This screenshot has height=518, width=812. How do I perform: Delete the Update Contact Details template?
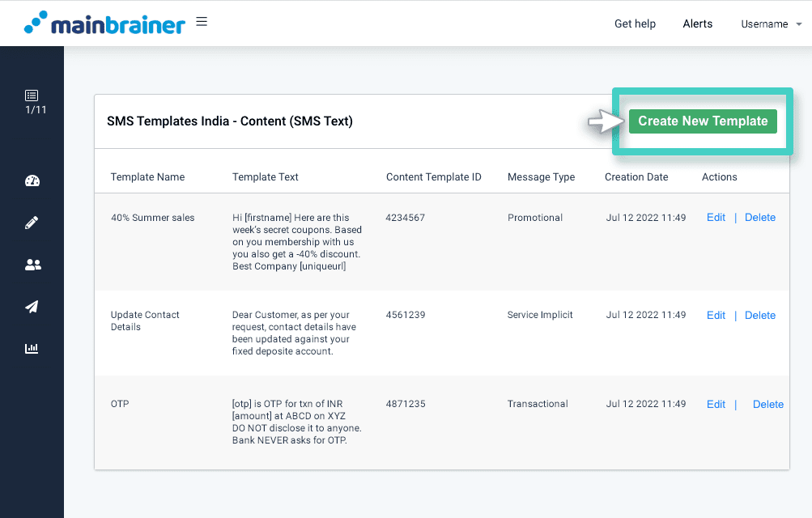tap(759, 316)
